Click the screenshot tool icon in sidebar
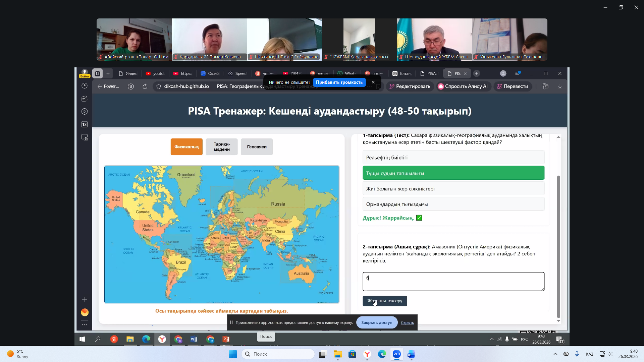The image size is (644, 362). point(85,137)
